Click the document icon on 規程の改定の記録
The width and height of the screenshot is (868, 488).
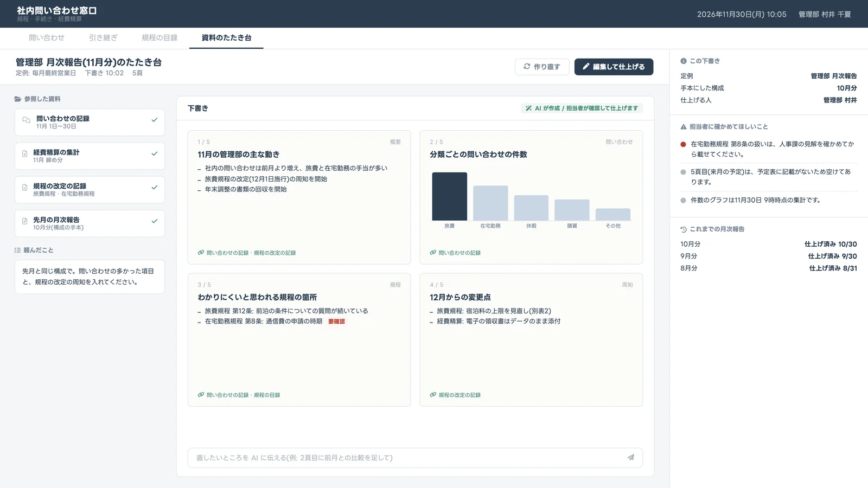click(24, 188)
